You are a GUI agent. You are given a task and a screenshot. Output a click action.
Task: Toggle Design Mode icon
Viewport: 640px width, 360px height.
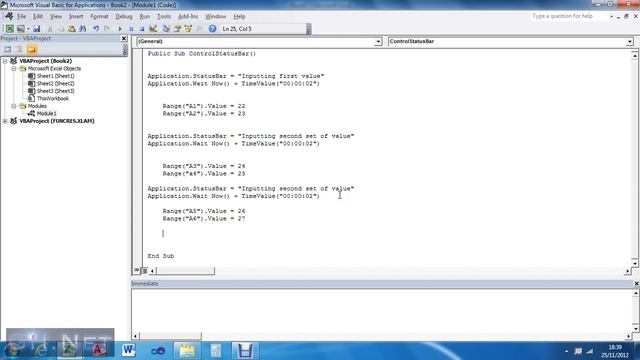pyautogui.click(x=153, y=29)
